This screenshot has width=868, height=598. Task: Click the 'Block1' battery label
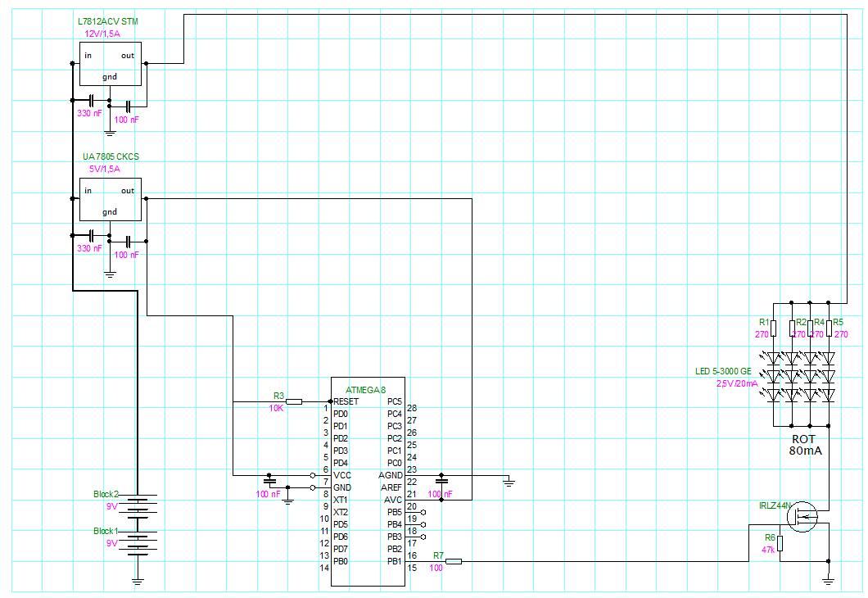[106, 531]
